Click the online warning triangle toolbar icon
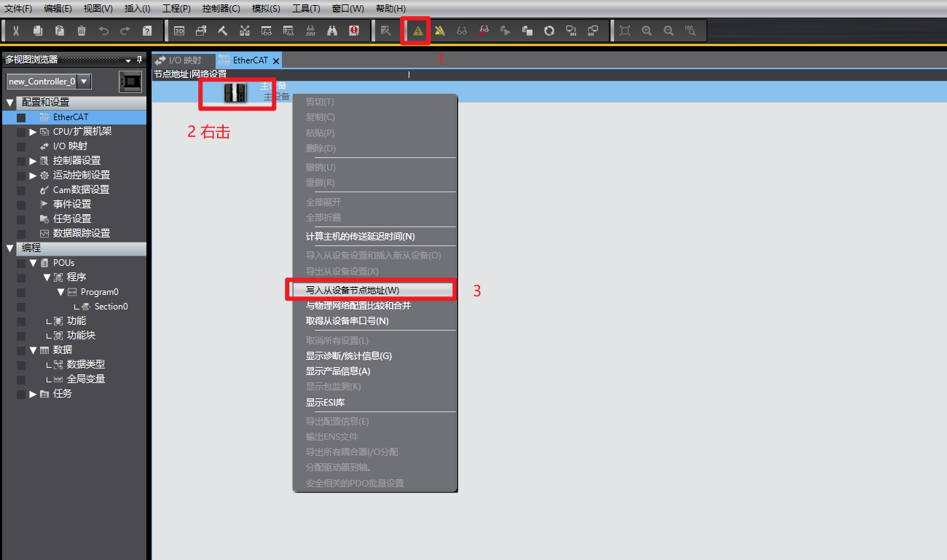Image resolution: width=947 pixels, height=560 pixels. [x=418, y=31]
